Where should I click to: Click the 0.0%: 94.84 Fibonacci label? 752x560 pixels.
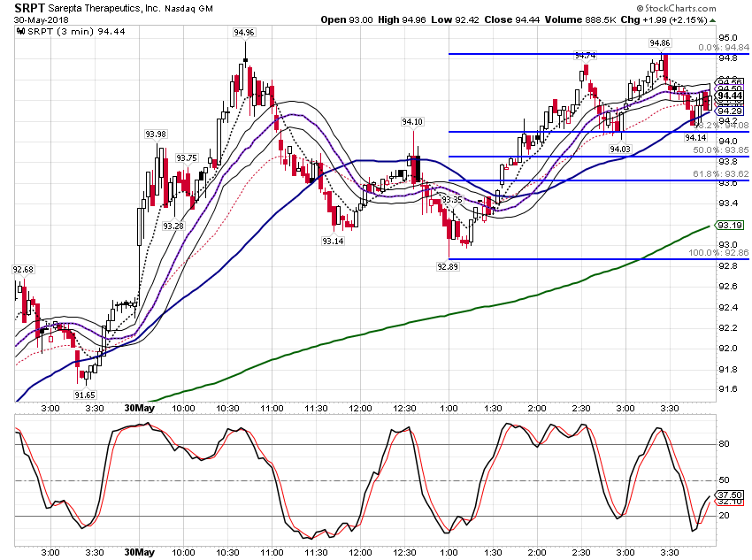pyautogui.click(x=724, y=48)
